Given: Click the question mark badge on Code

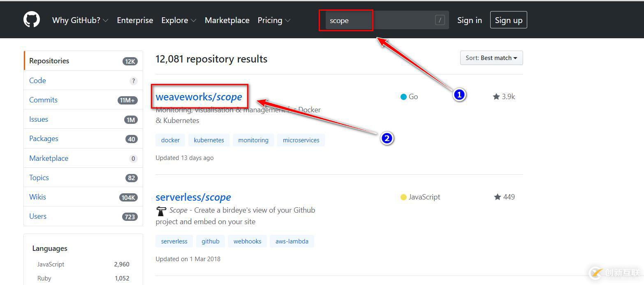Looking at the screenshot, I should [133, 81].
